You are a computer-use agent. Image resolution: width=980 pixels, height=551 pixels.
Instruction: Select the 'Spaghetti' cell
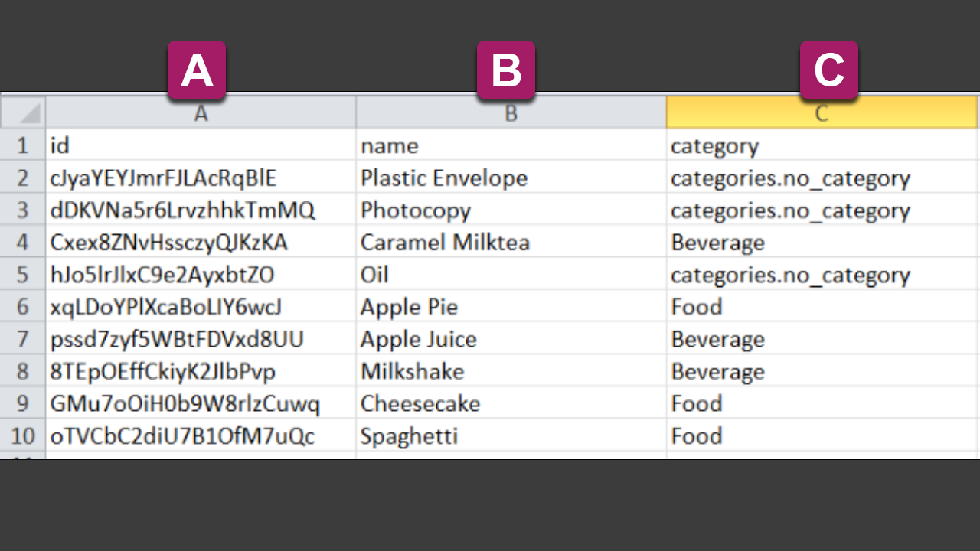coord(511,435)
